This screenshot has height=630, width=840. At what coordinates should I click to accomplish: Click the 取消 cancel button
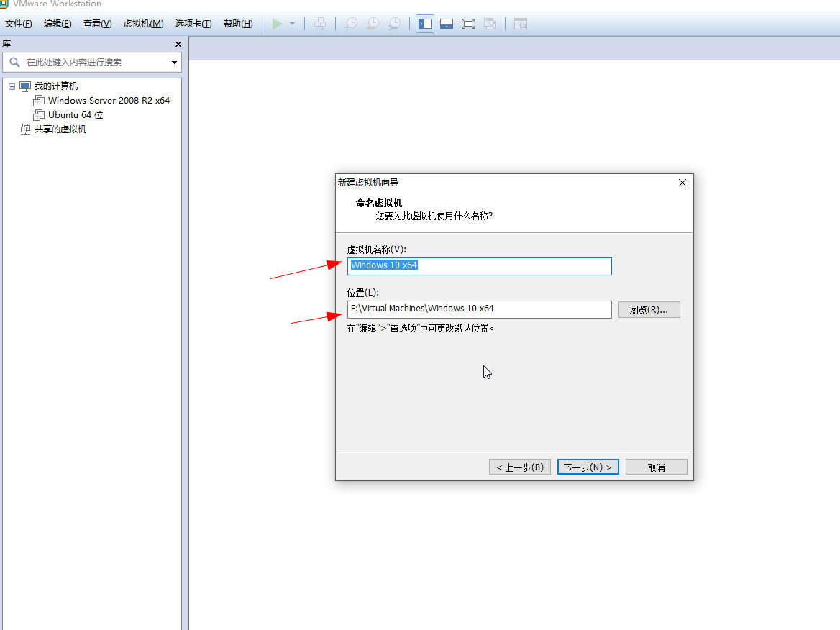click(656, 467)
